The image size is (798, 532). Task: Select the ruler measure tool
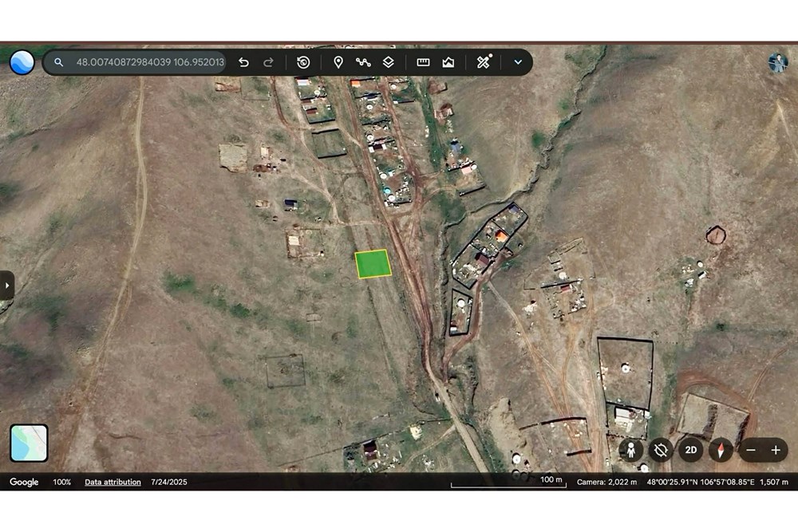[423, 62]
